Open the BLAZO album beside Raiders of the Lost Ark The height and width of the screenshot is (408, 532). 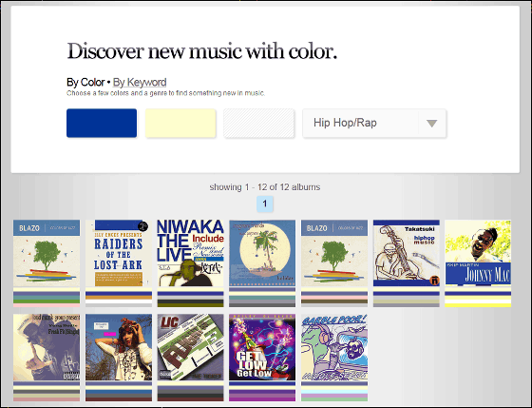[x=47, y=253]
